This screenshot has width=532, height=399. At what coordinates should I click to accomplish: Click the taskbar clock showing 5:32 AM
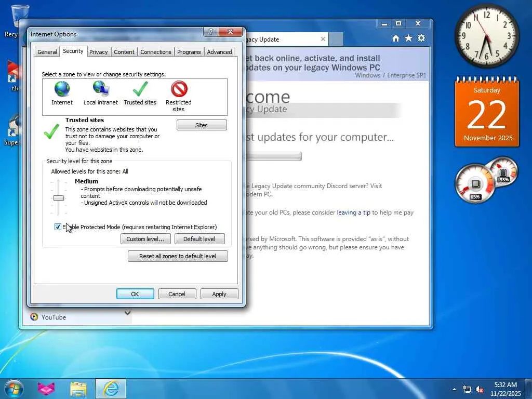pyautogui.click(x=505, y=389)
